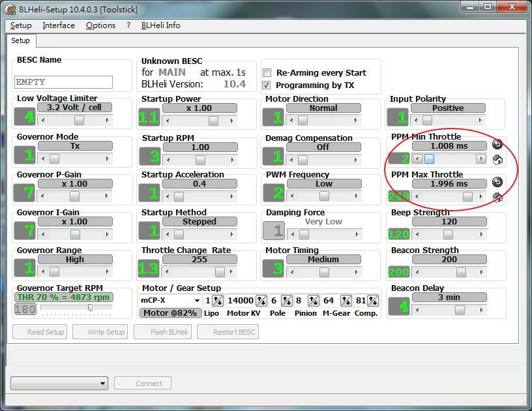
Task: Click the PPM Max Throttle undo icon
Action: coord(497,183)
